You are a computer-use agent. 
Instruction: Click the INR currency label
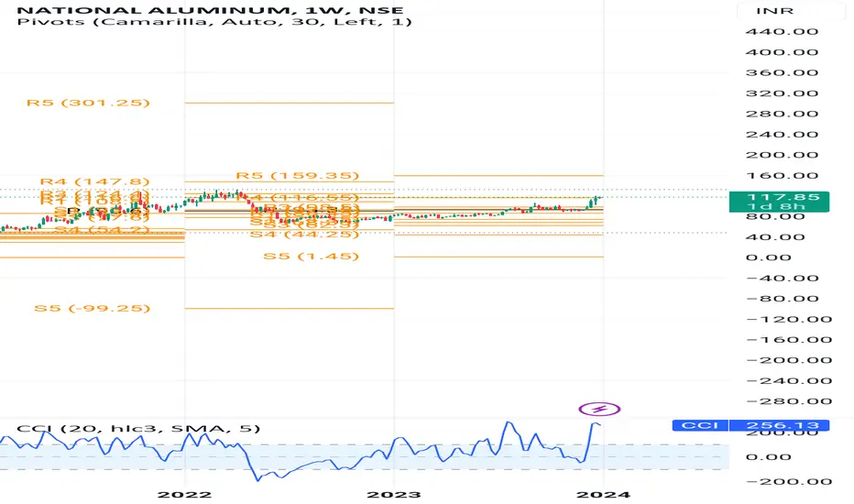coord(774,11)
